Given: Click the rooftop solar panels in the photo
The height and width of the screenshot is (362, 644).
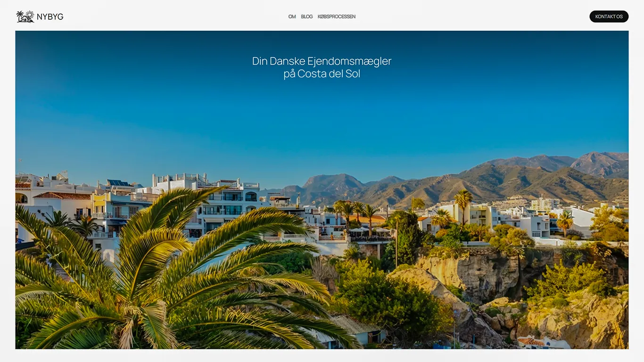Looking at the screenshot, I should (x=118, y=183).
